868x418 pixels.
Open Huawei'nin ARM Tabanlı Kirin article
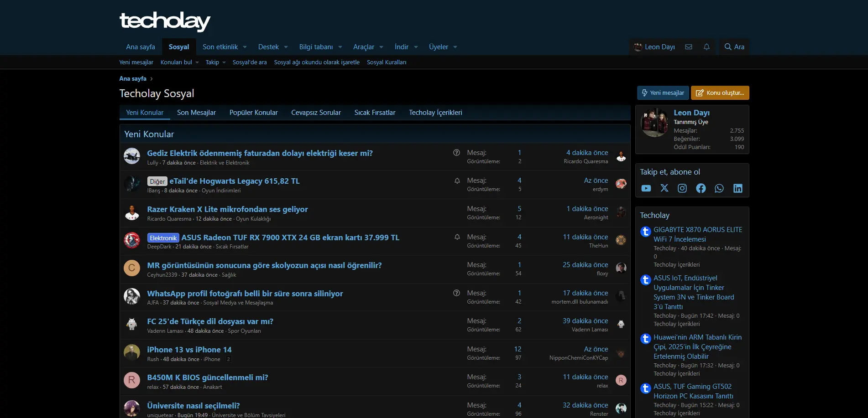(x=697, y=347)
